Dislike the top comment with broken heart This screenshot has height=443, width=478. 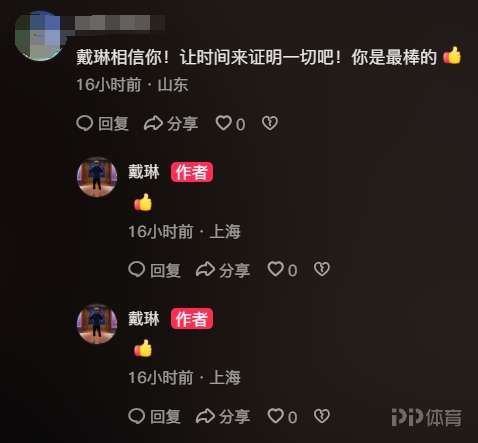pyautogui.click(x=270, y=123)
